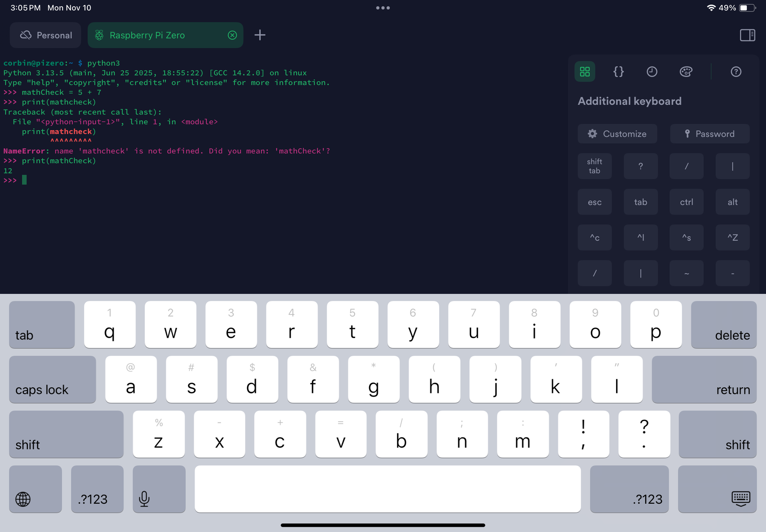
Task: Open the snippets panel
Action: click(618, 72)
